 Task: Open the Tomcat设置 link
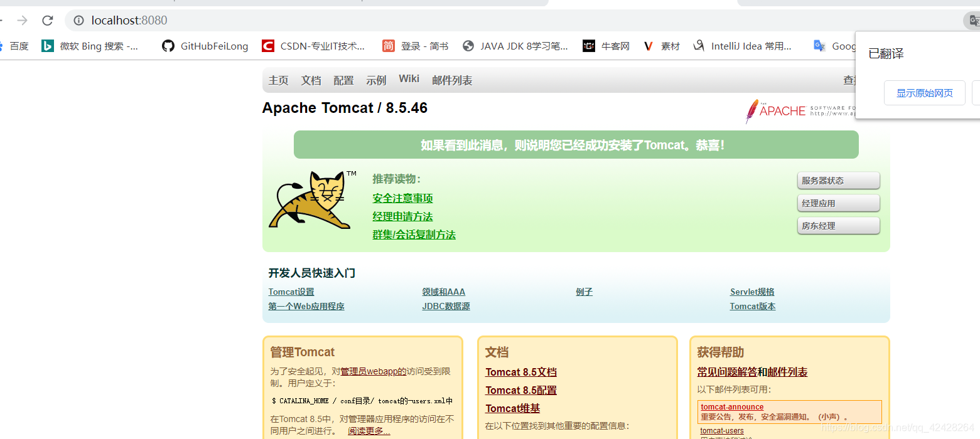point(291,292)
